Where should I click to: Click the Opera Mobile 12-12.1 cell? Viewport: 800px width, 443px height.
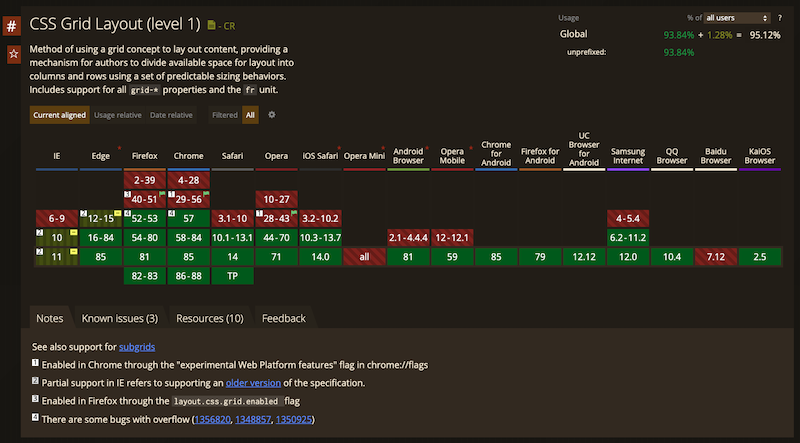tap(452, 237)
